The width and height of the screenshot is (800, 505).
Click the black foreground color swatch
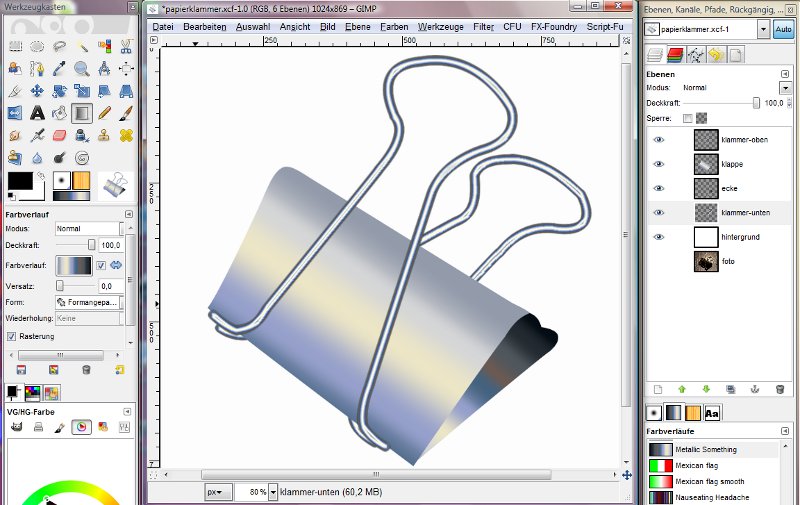19,181
